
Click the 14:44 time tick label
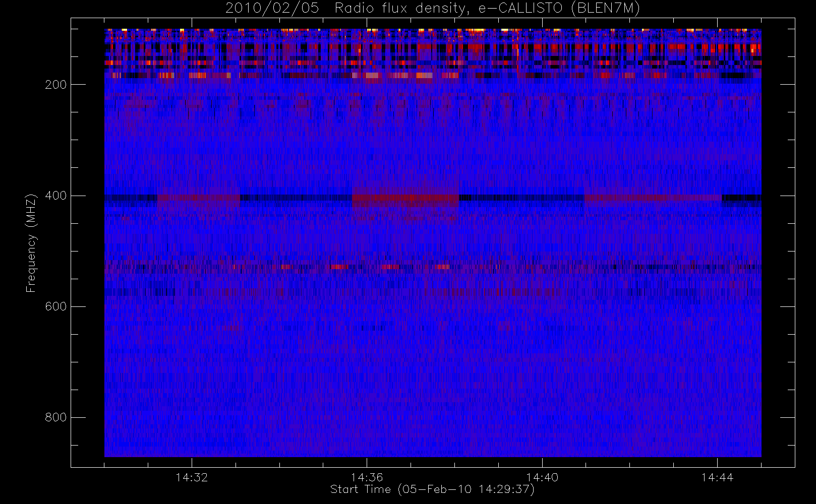717,477
